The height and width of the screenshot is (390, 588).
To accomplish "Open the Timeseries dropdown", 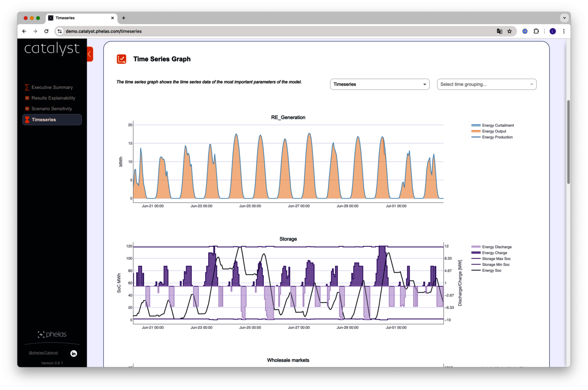I will coord(379,84).
